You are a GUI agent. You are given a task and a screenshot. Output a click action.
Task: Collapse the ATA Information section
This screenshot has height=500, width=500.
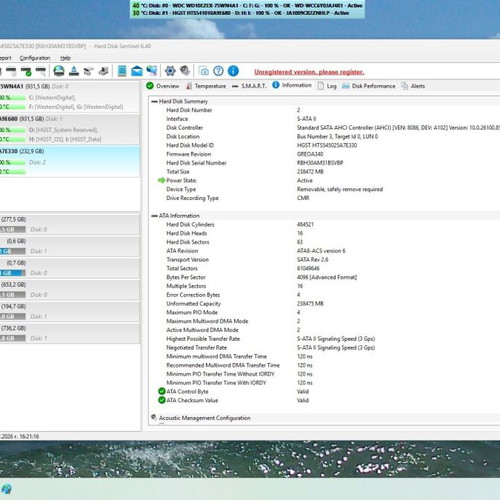[x=154, y=216]
